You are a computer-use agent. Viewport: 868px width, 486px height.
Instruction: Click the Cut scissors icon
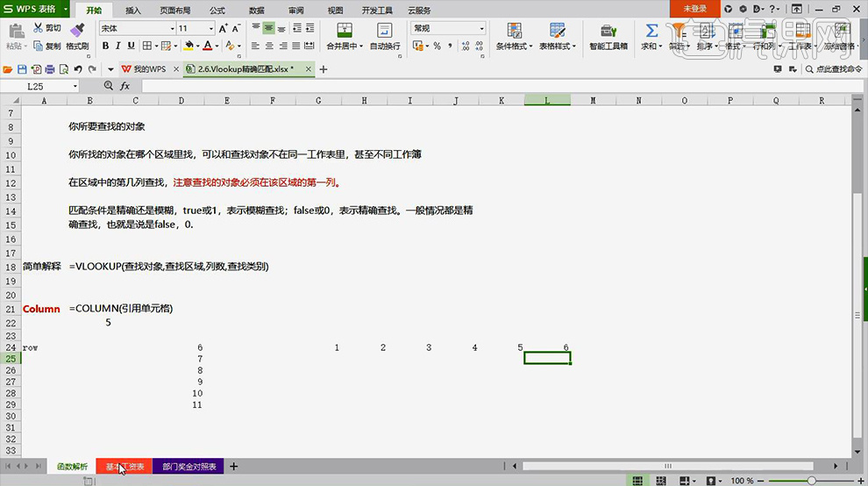click(39, 28)
